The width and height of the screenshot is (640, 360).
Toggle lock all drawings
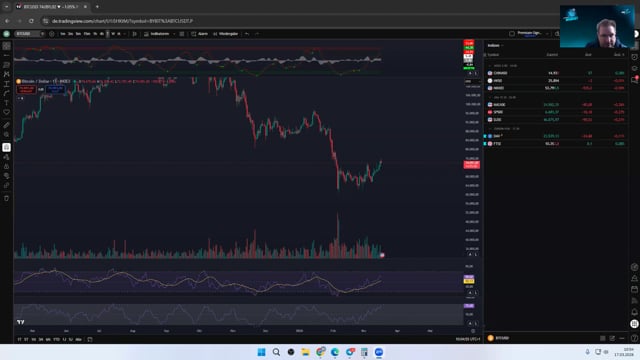click(7, 167)
